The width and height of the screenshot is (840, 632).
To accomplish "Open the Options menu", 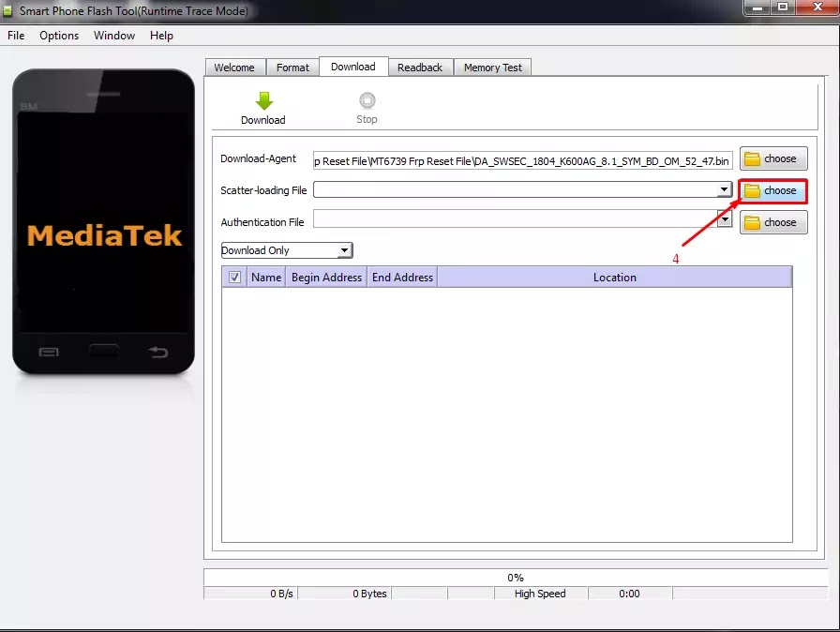I will (x=59, y=36).
